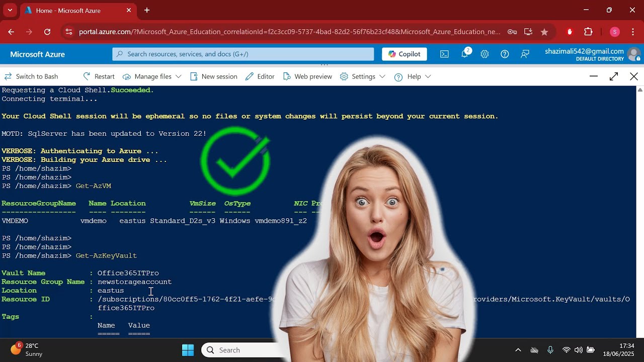Click the Get-AzKeyVault command text
This screenshot has width=644, height=362.
(106, 256)
